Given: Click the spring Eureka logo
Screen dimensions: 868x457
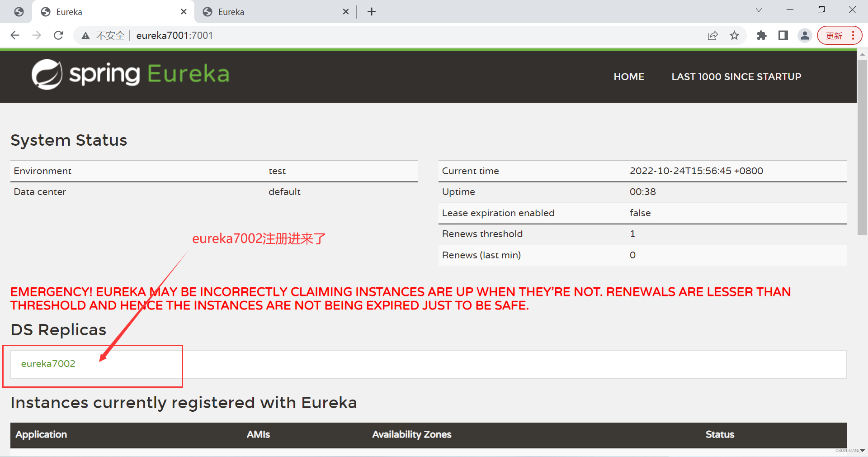Looking at the screenshot, I should (130, 74).
